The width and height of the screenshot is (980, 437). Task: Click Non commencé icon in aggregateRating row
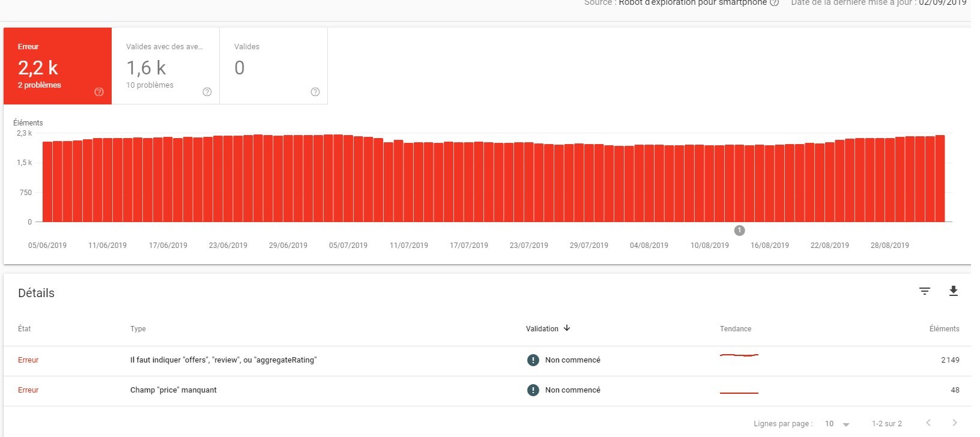coord(533,360)
